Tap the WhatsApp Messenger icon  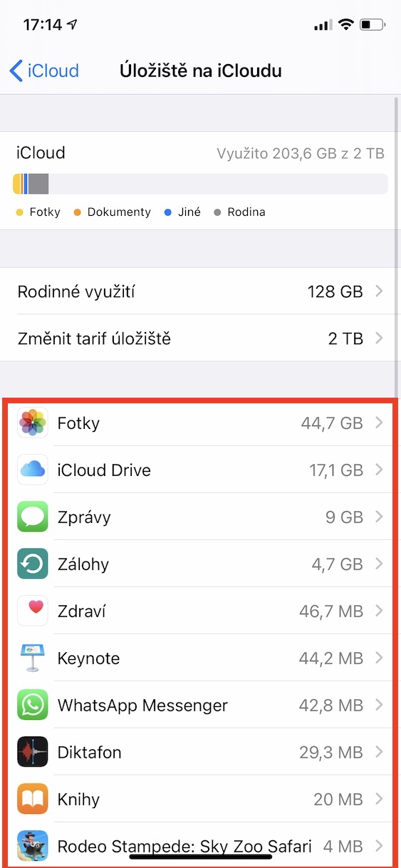click(x=32, y=705)
